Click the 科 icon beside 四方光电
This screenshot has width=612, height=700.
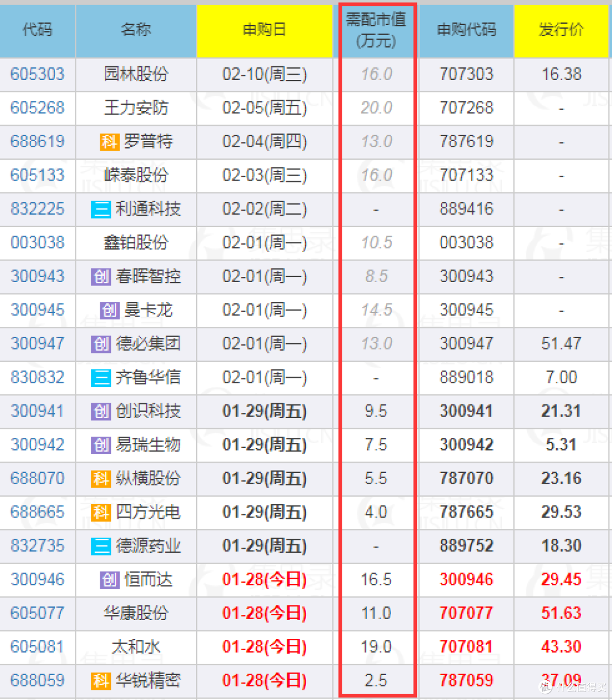tap(101, 513)
